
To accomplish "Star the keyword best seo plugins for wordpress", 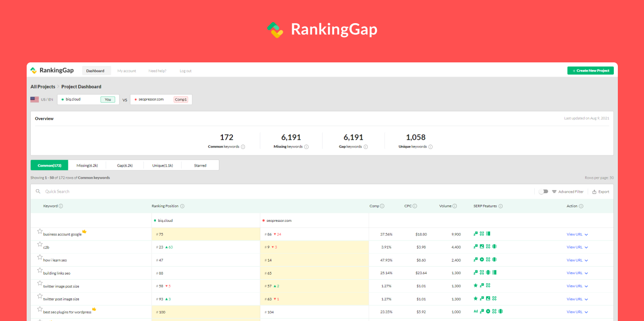I will pyautogui.click(x=40, y=309).
